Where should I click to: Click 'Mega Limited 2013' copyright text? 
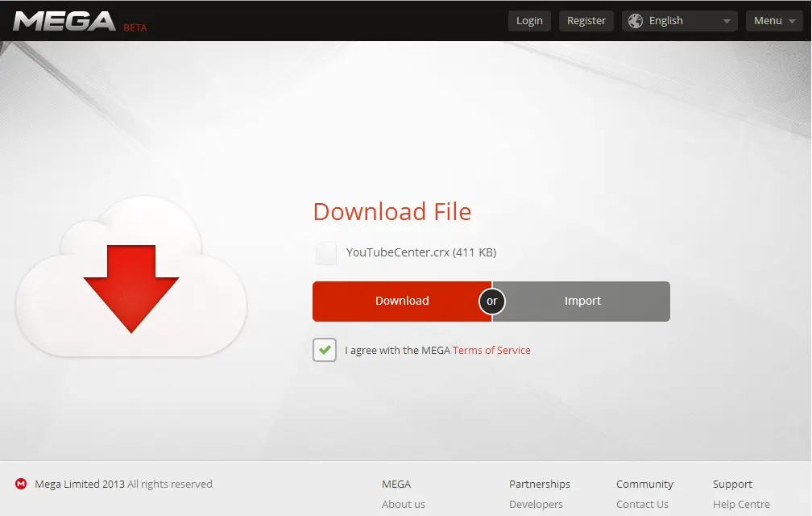coord(80,484)
